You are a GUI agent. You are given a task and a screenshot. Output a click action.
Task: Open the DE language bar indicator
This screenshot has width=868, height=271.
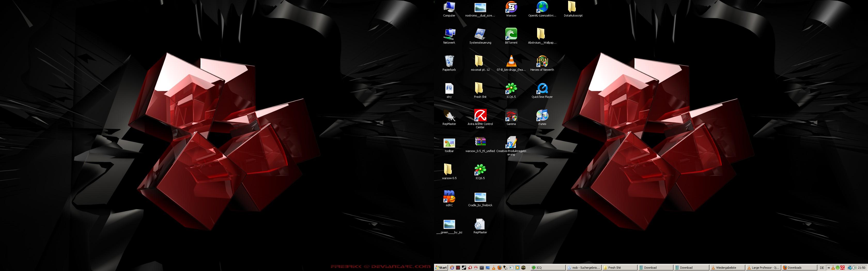pos(822,268)
